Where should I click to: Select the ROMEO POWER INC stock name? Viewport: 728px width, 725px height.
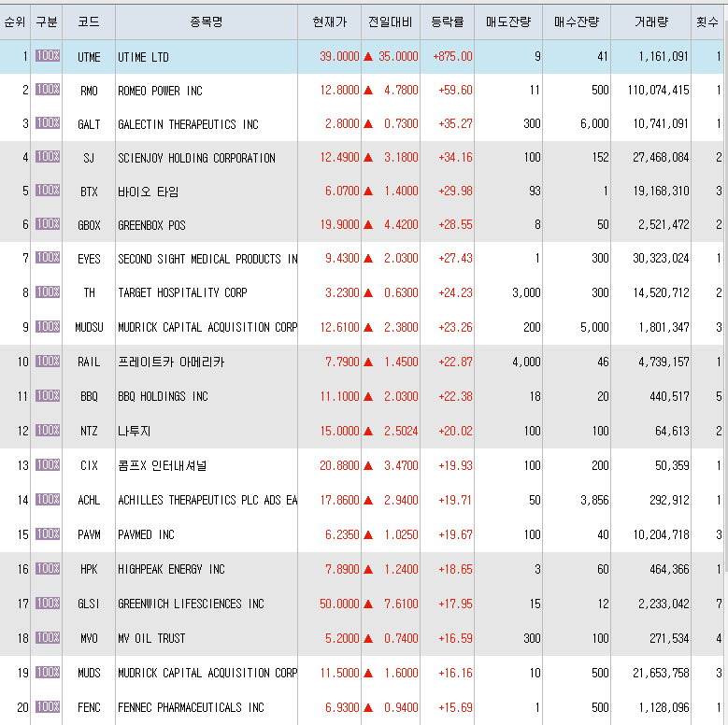pyautogui.click(x=160, y=91)
